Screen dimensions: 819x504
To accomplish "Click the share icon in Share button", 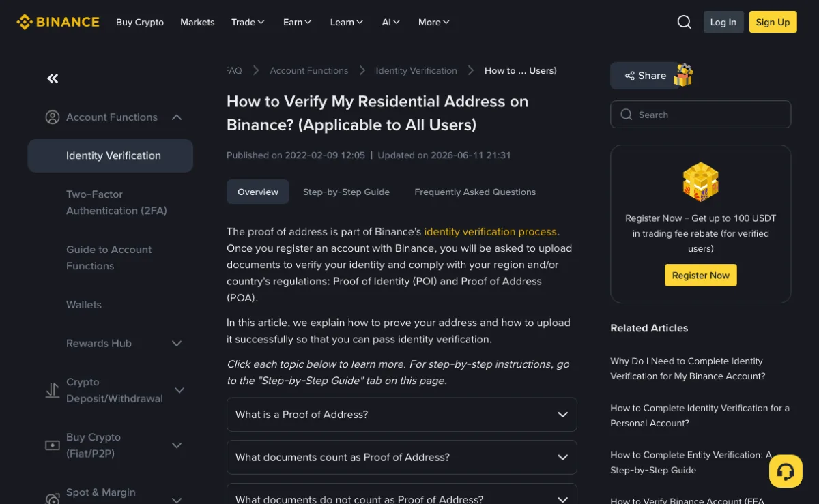I will 629,76.
